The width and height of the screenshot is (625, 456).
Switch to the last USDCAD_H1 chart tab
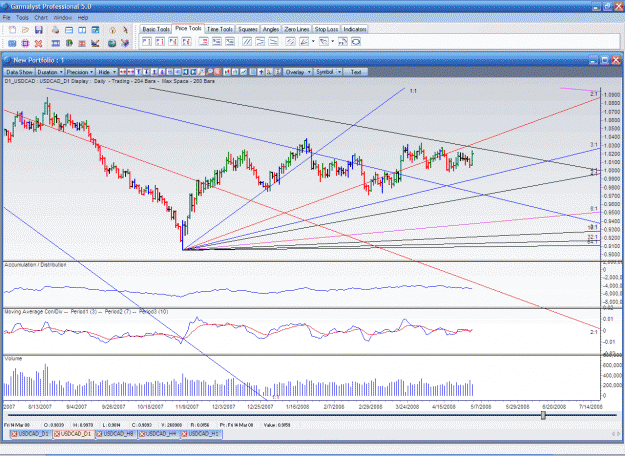202,434
